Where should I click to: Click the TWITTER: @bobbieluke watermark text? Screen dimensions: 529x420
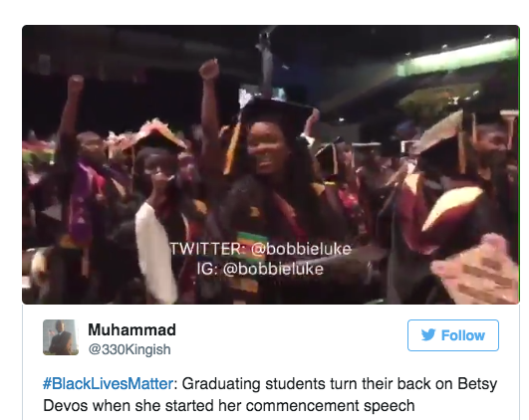tap(261, 249)
